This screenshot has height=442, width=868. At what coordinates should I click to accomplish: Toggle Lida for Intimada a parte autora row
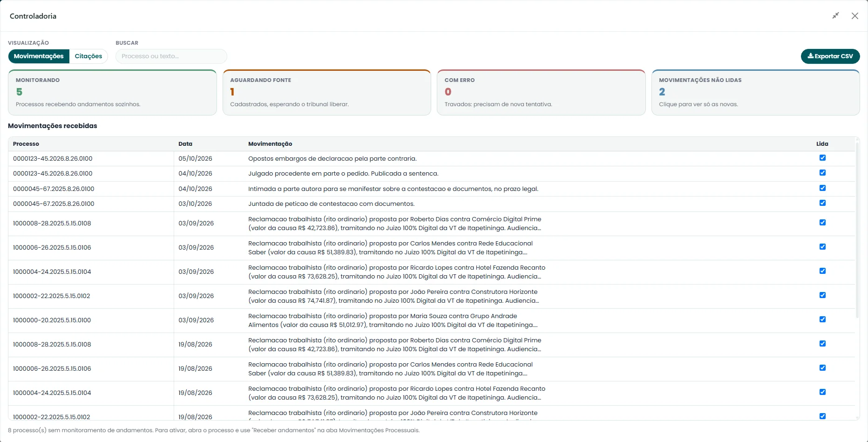pos(822,188)
